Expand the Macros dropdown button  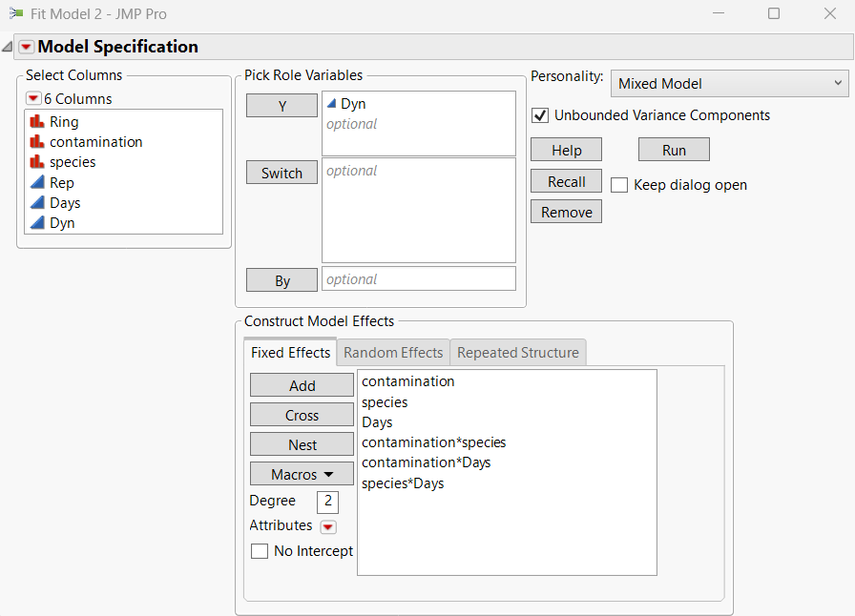pyautogui.click(x=302, y=474)
